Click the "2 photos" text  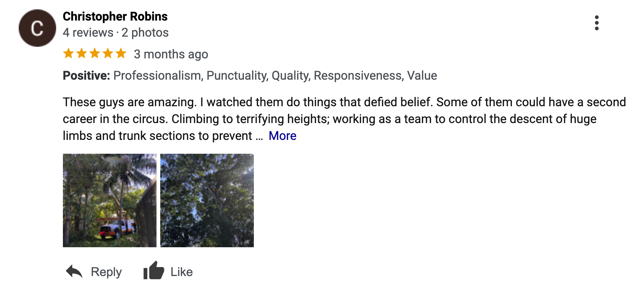(145, 33)
